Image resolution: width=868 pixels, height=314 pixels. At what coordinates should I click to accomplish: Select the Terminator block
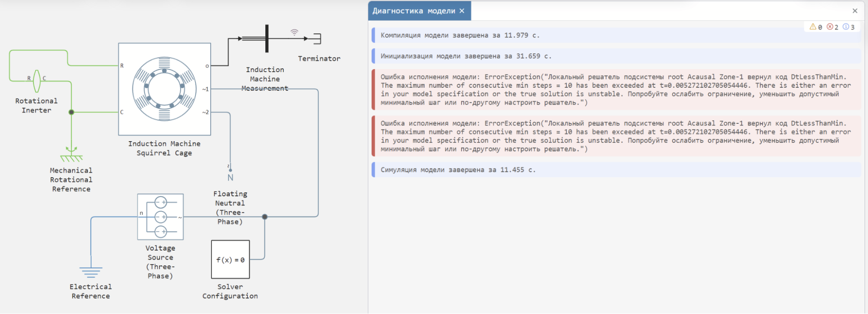(317, 39)
